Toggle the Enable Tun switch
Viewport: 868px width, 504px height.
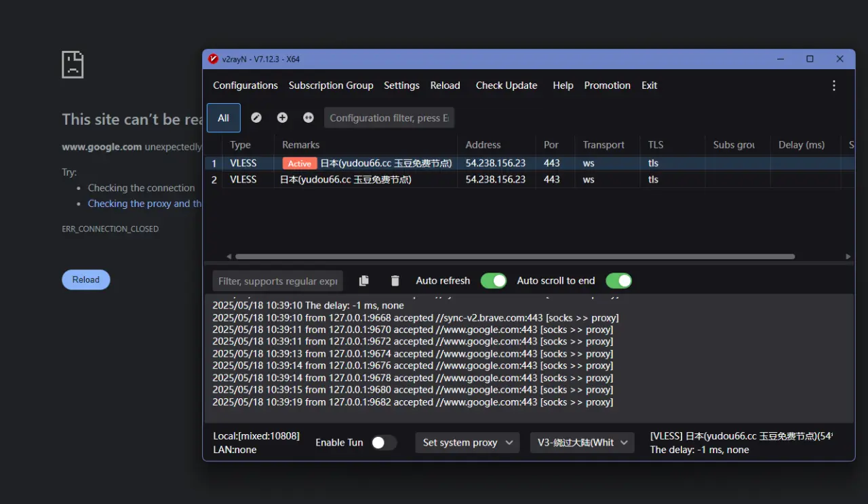[384, 442]
